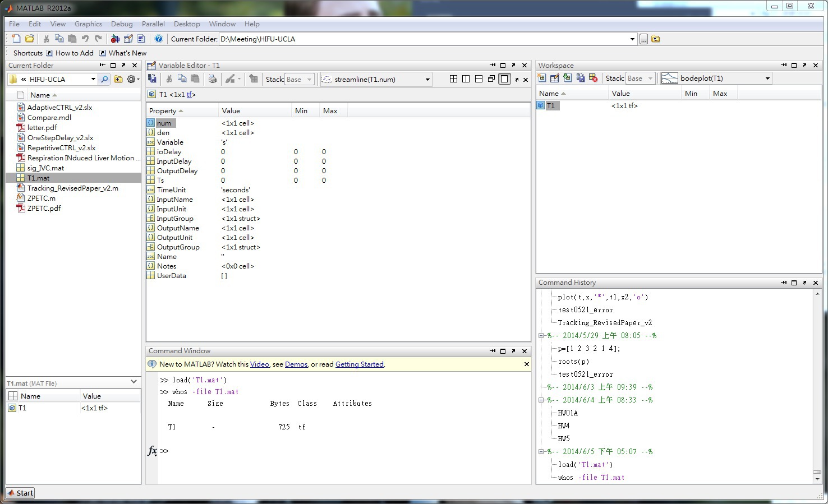The image size is (828, 504).
Task: Dismiss the New to MATLAB info banner
Action: pos(527,364)
